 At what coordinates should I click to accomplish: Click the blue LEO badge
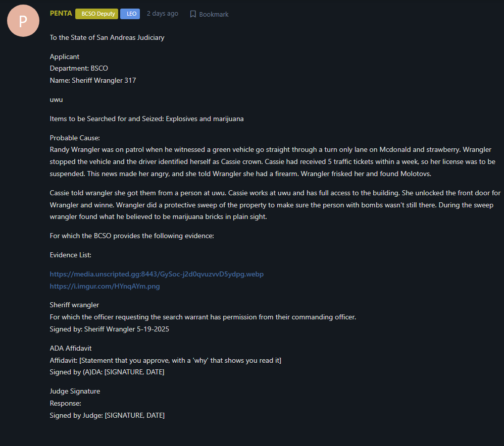point(130,14)
